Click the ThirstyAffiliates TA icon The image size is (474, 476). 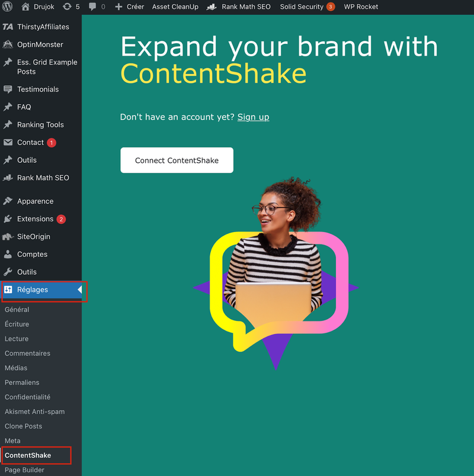click(x=8, y=27)
